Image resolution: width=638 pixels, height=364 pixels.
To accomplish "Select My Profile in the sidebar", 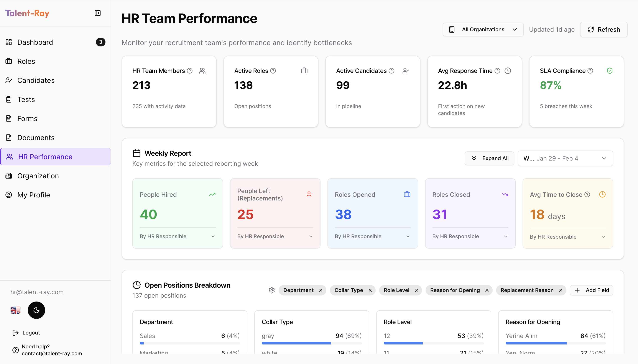I will [x=33, y=195].
